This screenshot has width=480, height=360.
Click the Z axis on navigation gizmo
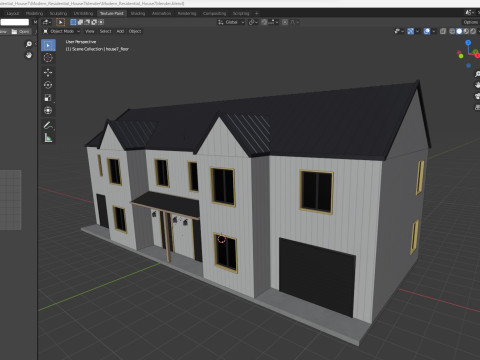tap(468, 43)
